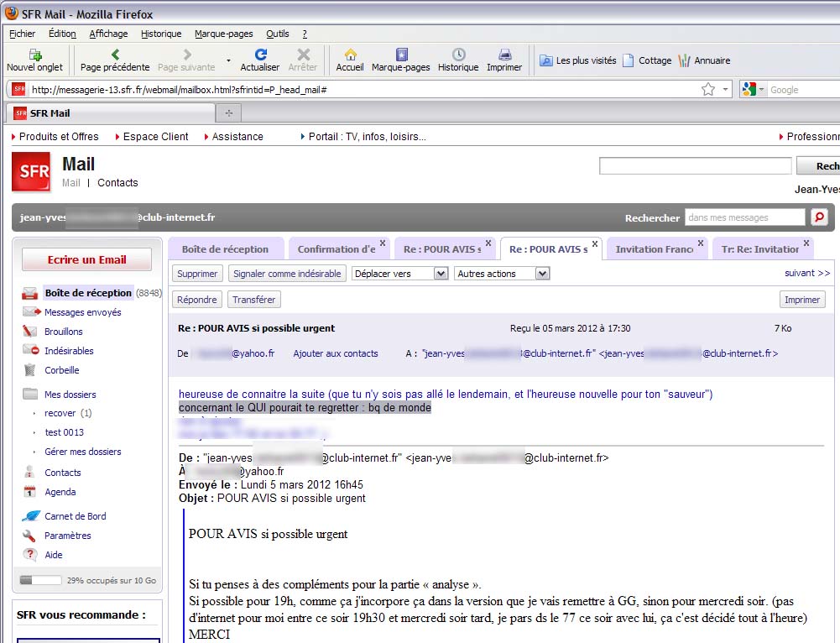Screen dimensions: 840x643
Task: Open Contacts in the left sidebar
Action: point(63,473)
